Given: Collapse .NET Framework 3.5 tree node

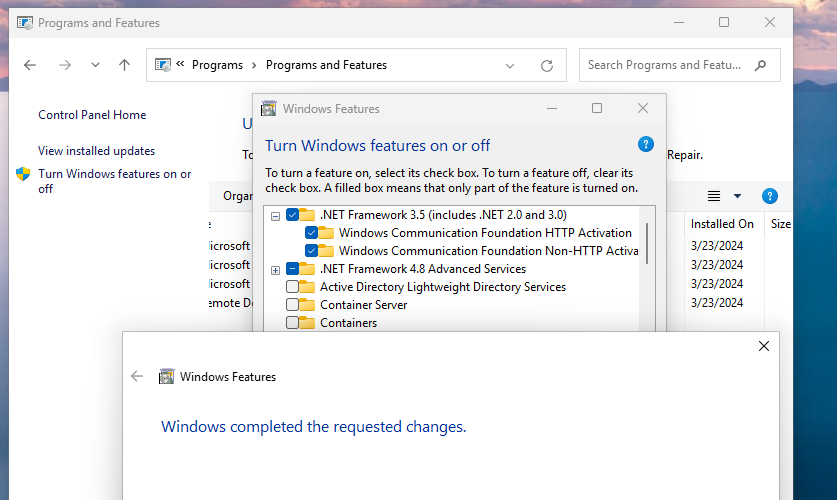Looking at the screenshot, I should click(275, 216).
